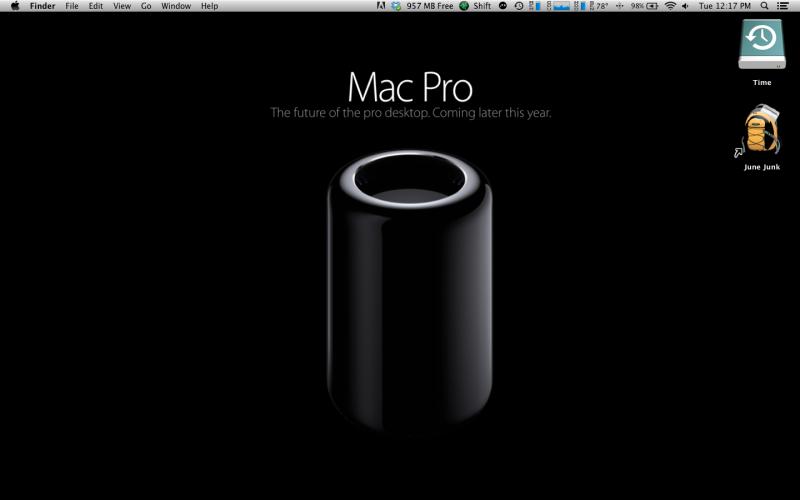Open the File menu

[72, 6]
